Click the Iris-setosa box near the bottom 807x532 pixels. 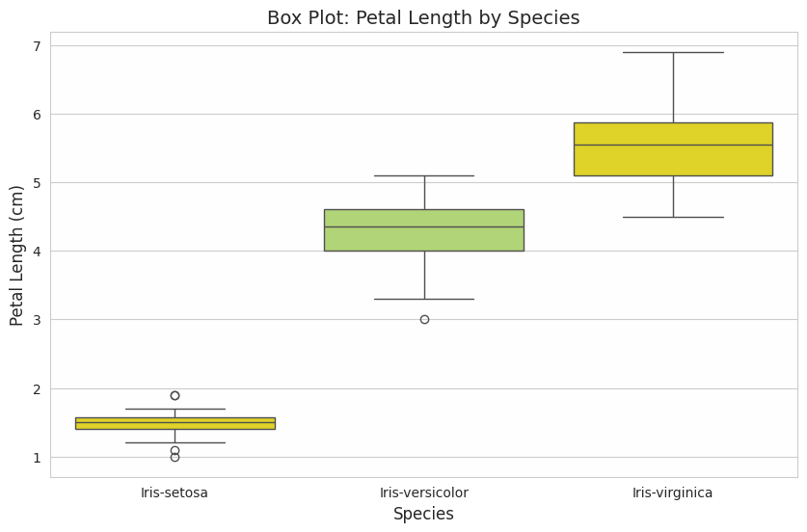tap(175, 423)
